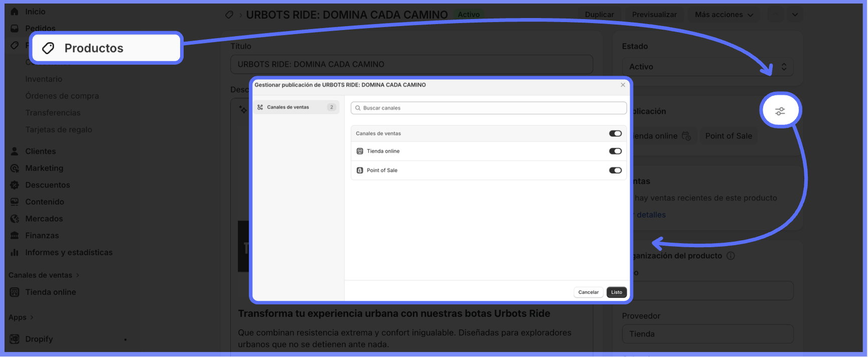Open the Más acciones dropdown
This screenshot has height=357, width=868.
(x=723, y=15)
